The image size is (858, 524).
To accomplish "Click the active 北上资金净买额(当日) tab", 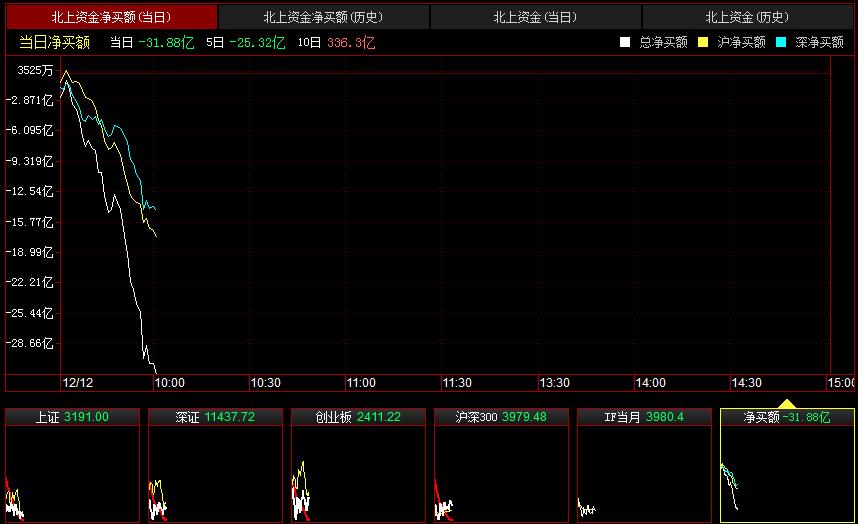I will tap(109, 17).
